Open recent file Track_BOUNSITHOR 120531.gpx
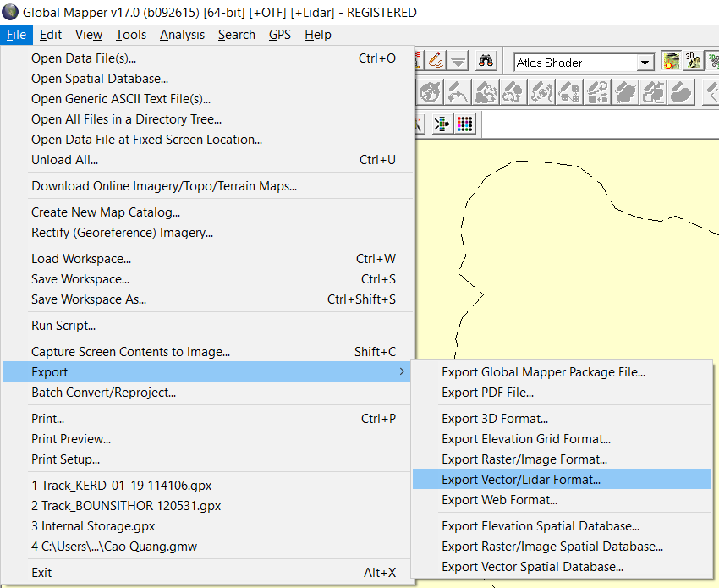Image resolution: width=719 pixels, height=588 pixels. point(208,505)
